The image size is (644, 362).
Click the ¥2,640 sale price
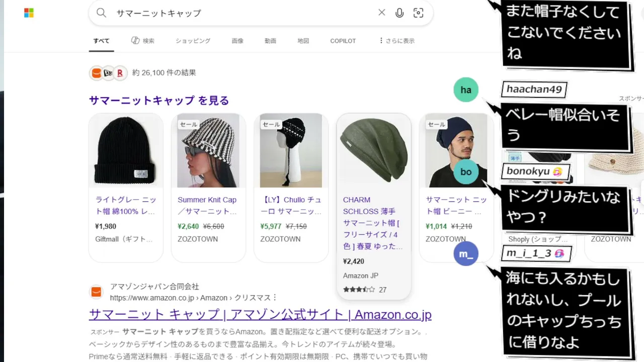pos(189,226)
